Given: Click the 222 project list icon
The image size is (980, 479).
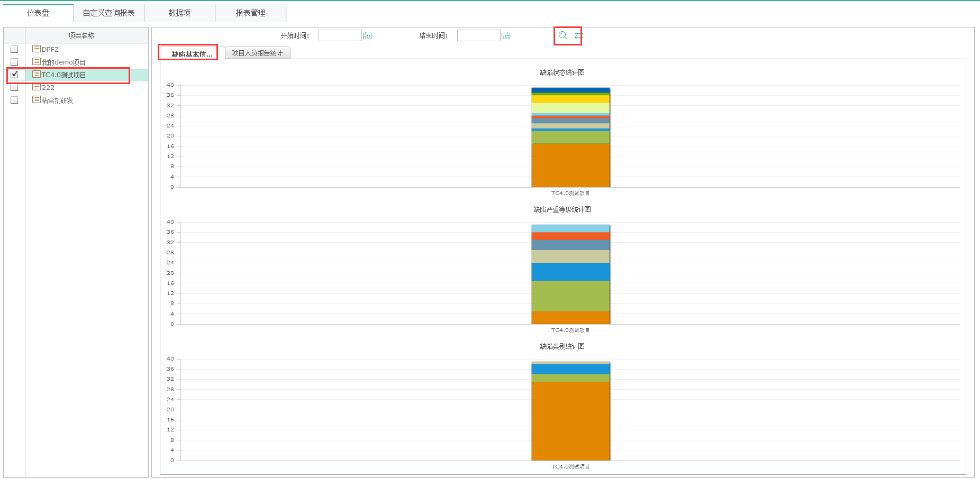Looking at the screenshot, I should 37,87.
